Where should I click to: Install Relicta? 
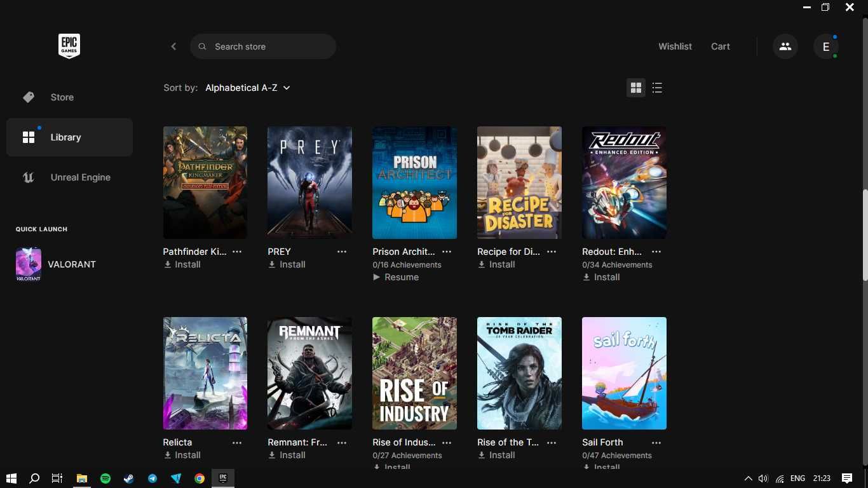coord(182,455)
